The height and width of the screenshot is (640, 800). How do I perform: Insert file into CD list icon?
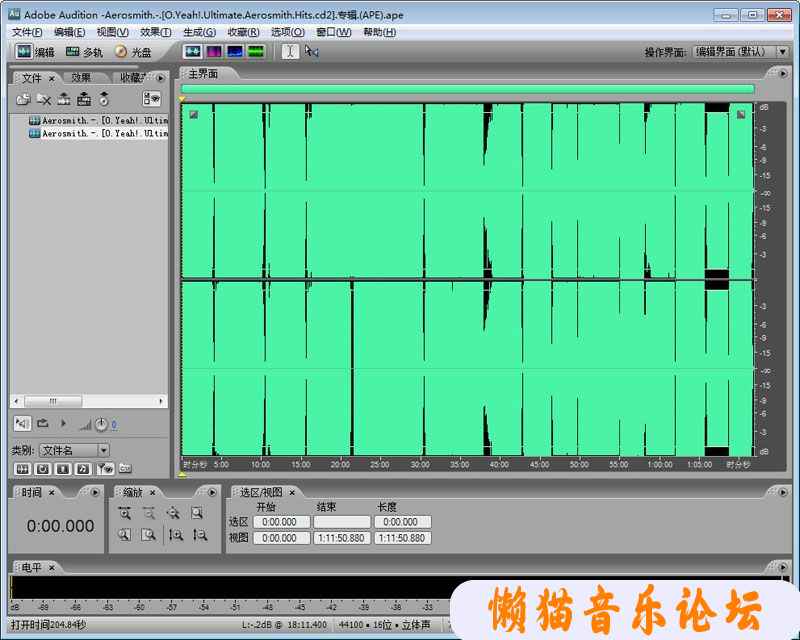(x=104, y=99)
